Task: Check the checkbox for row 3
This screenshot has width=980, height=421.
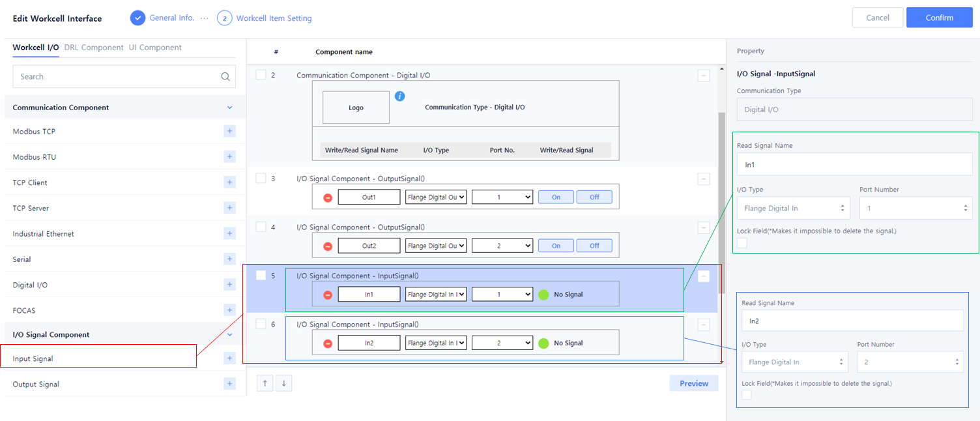Action: 261,179
